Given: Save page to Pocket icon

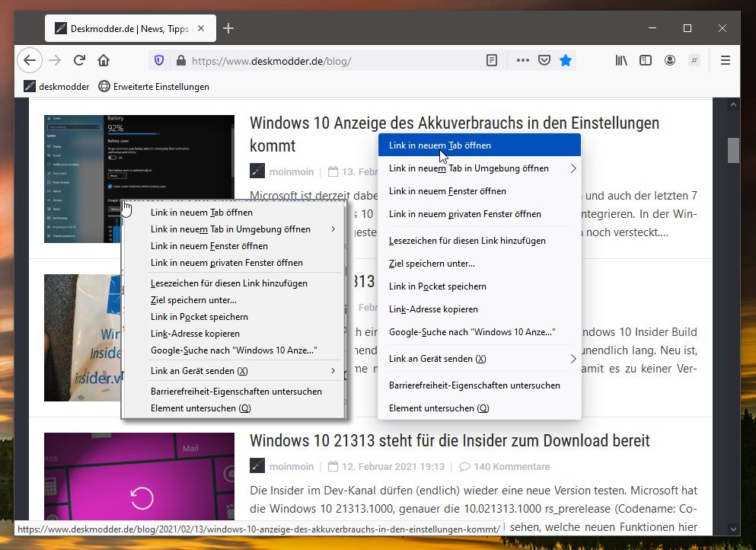Looking at the screenshot, I should [x=544, y=61].
